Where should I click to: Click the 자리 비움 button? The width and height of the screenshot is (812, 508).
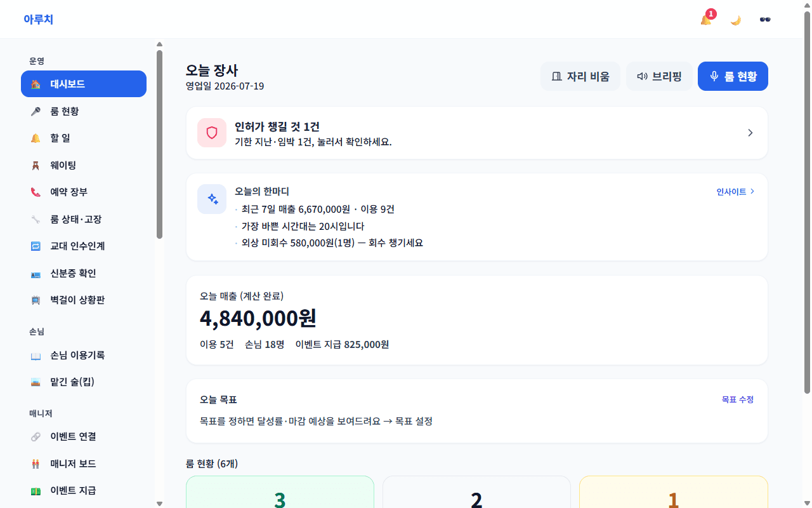[x=580, y=76]
